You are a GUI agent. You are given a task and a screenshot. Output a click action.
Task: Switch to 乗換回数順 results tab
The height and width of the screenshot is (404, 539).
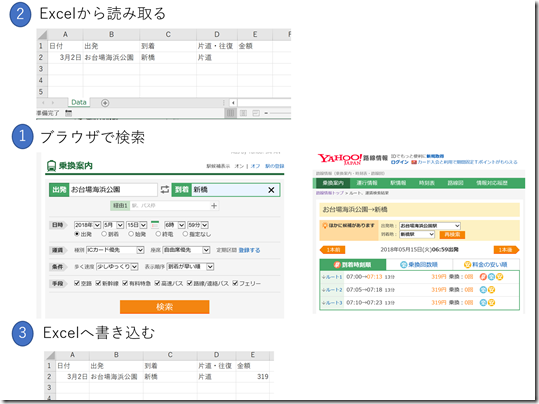coord(419,264)
